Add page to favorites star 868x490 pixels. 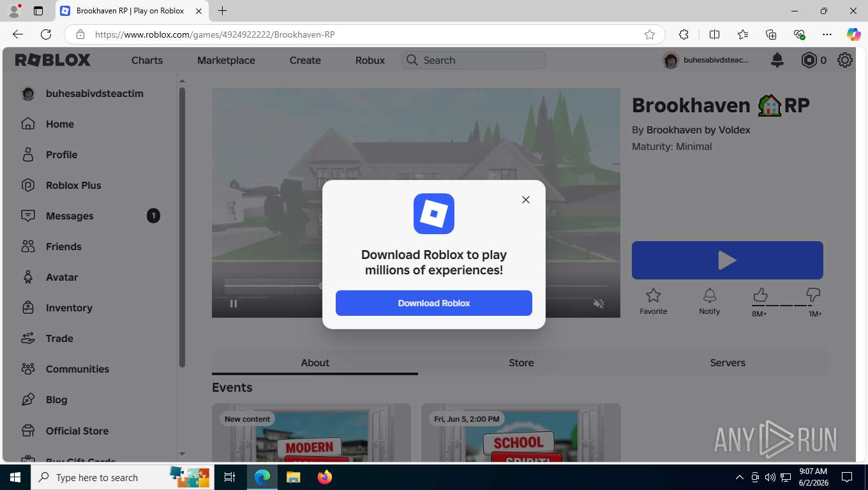tap(650, 34)
